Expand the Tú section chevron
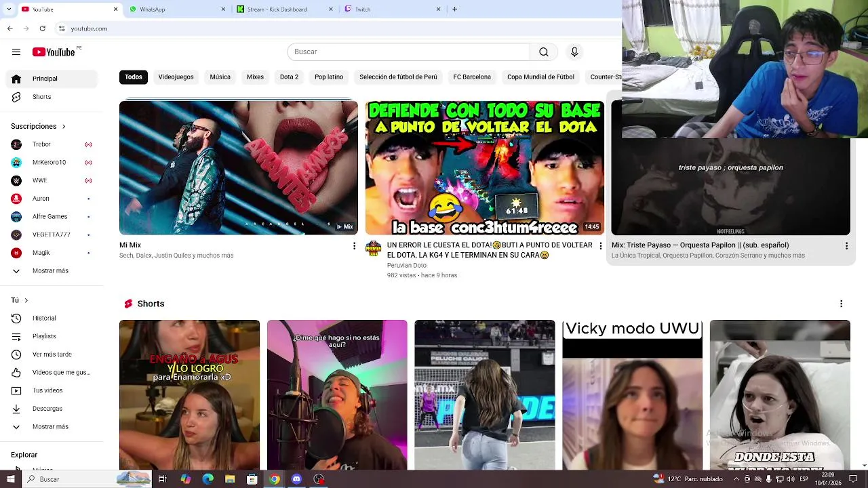Viewport: 868px width, 488px height. tap(25, 300)
